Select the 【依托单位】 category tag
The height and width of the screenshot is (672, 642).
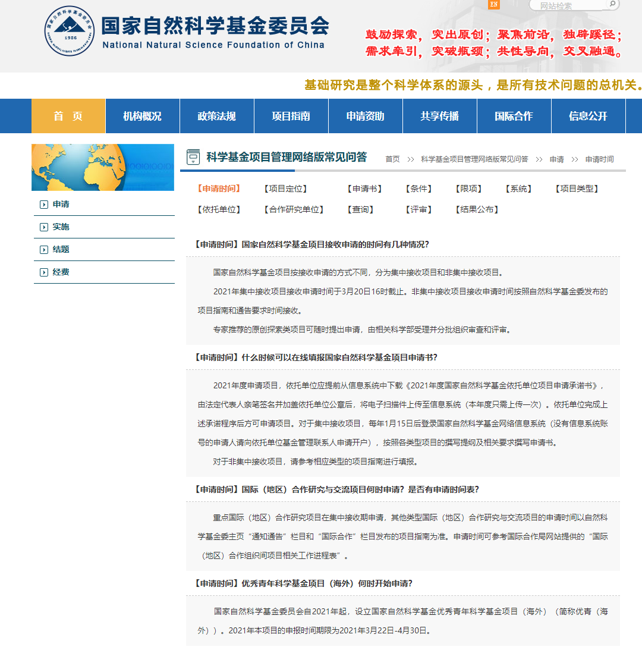(x=219, y=209)
